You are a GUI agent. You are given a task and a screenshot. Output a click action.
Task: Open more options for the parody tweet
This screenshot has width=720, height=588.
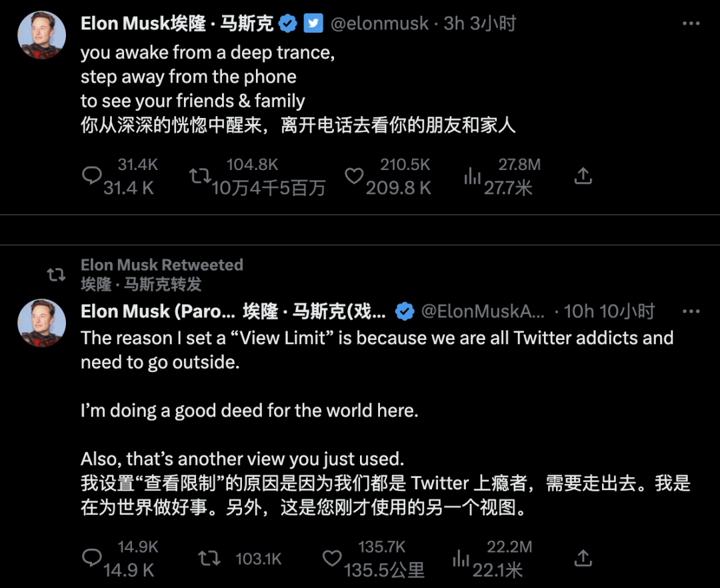(x=691, y=311)
